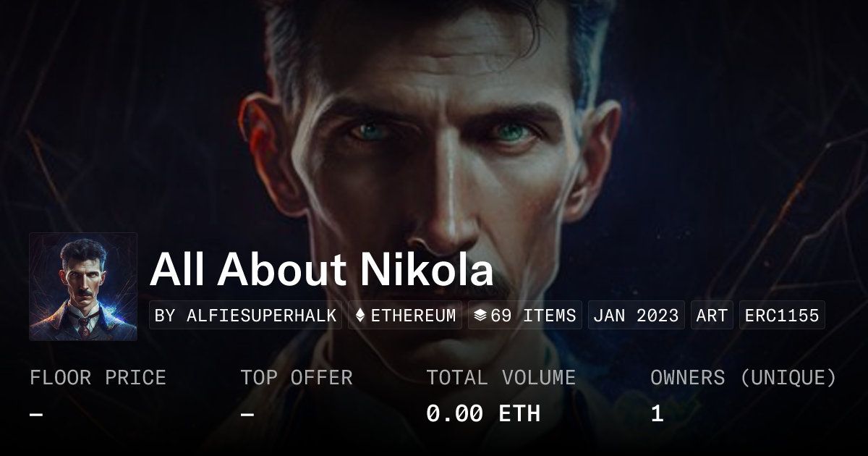Click the dash value under Floor Price
This screenshot has width=868, height=456.
[x=36, y=414]
